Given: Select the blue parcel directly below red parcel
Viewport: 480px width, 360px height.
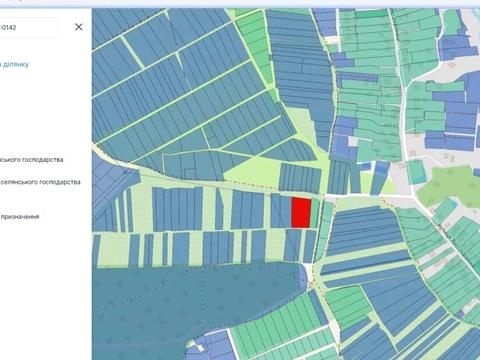Looking at the screenshot, I should point(293,245).
